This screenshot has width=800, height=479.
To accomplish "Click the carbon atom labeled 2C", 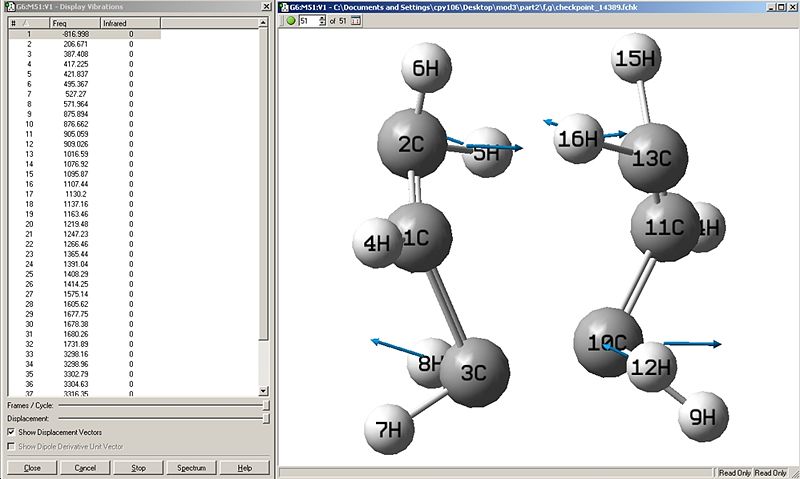I will 412,144.
